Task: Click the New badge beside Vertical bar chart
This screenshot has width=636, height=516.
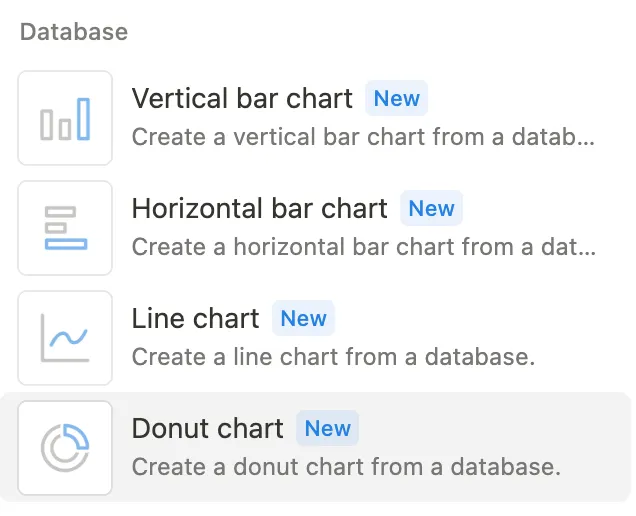Action: pos(397,99)
